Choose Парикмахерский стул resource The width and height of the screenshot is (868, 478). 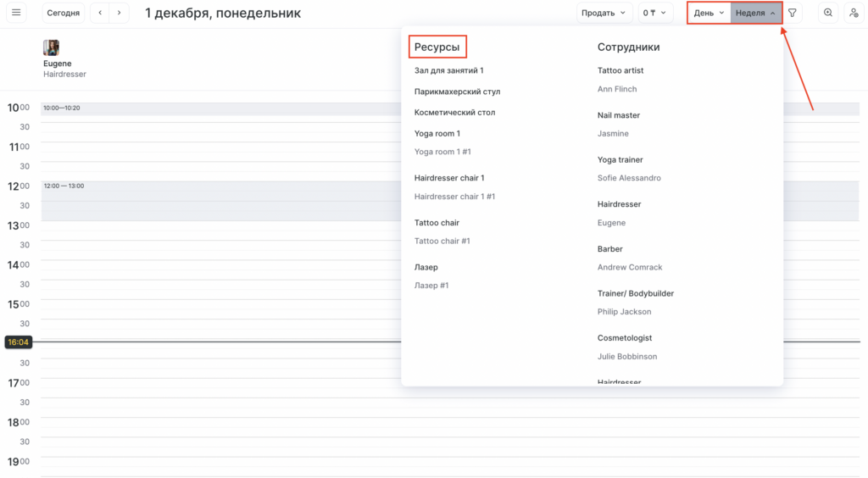tap(457, 92)
